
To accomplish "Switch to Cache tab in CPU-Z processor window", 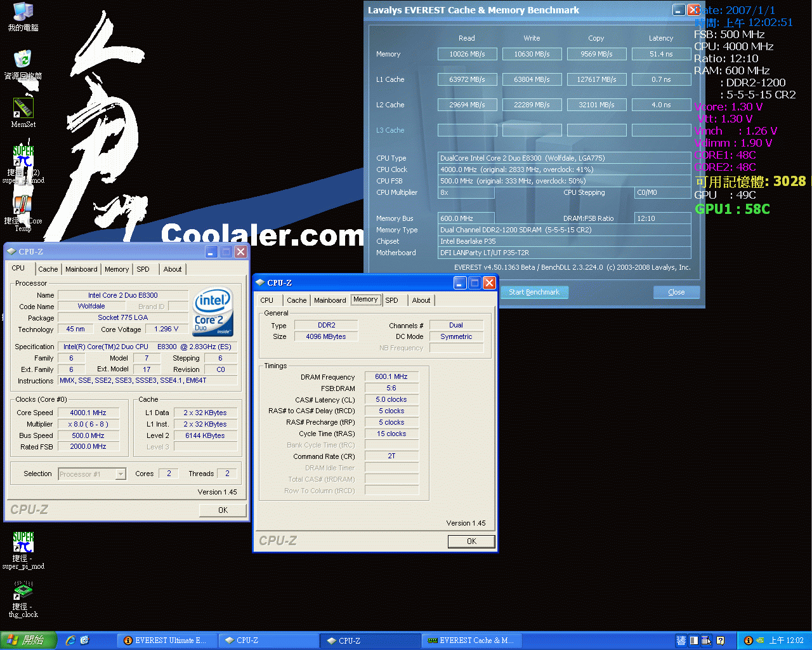I will coord(48,269).
